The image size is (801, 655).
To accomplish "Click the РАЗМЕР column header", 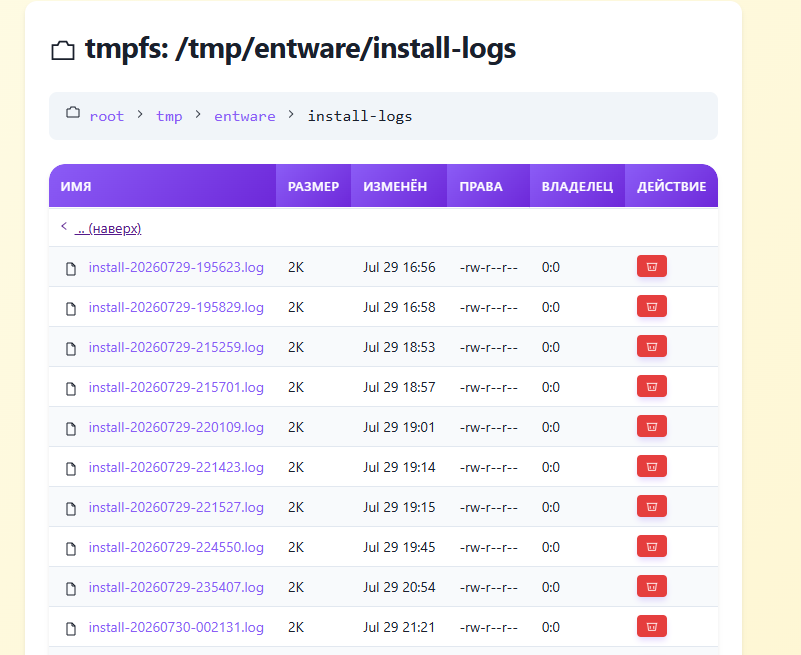I will 313,186.
